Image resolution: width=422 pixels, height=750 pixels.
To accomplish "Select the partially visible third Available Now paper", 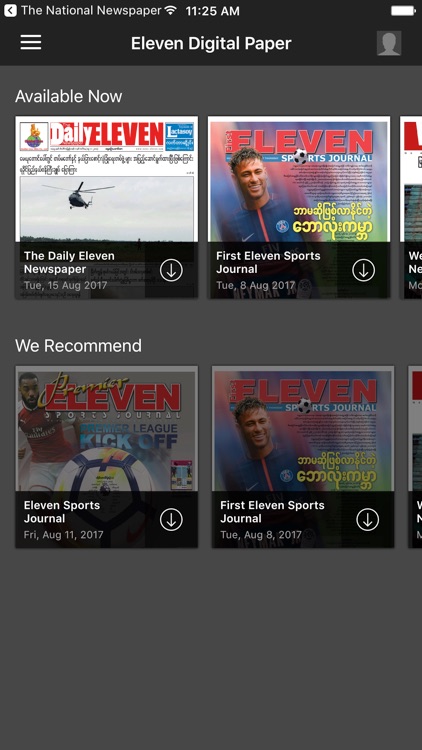I will [411, 207].
